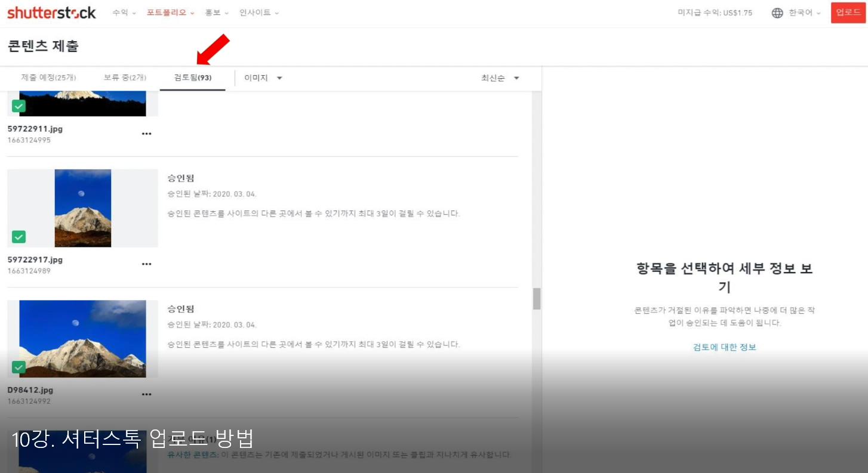Click the Shutterstock logo

(51, 13)
